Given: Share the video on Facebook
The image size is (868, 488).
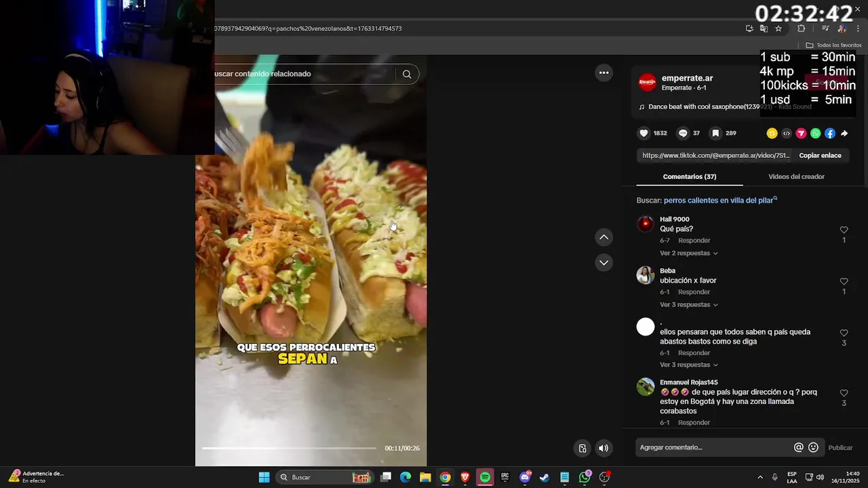Looking at the screenshot, I should tap(830, 134).
